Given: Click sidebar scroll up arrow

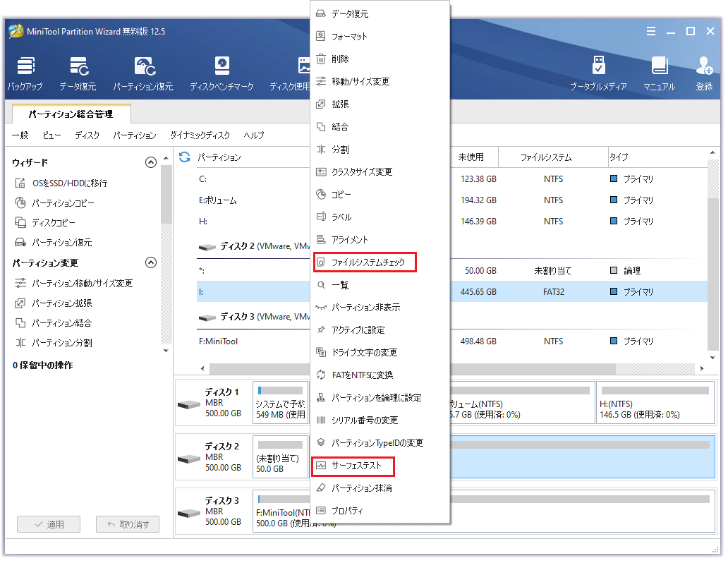Looking at the screenshot, I should pyautogui.click(x=166, y=159).
